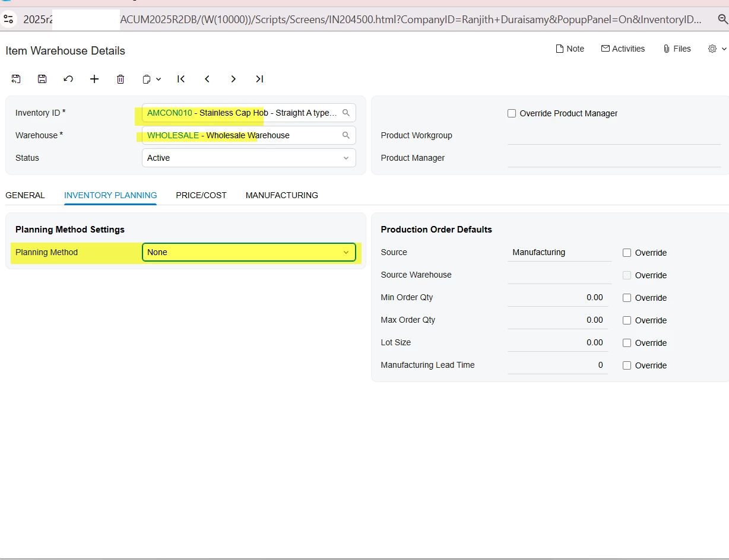Click the Warehouse search magnifier
Screen dimensions: 729x560
pos(346,135)
